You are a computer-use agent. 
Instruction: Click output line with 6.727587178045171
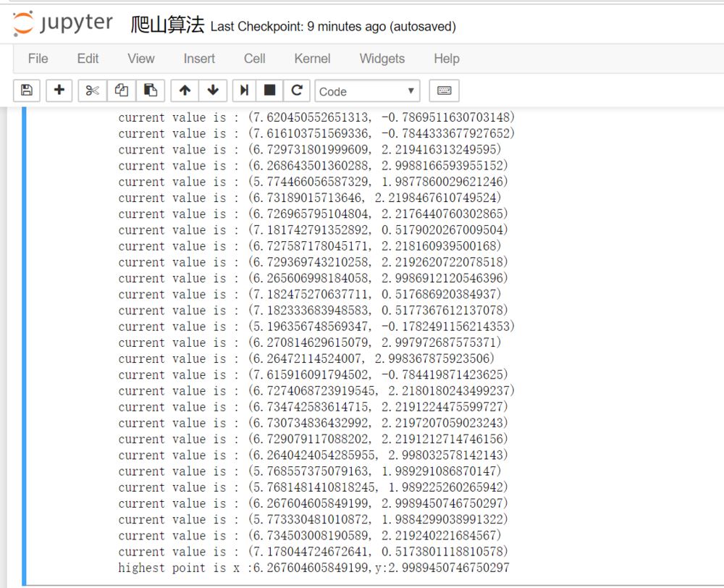pos(309,245)
